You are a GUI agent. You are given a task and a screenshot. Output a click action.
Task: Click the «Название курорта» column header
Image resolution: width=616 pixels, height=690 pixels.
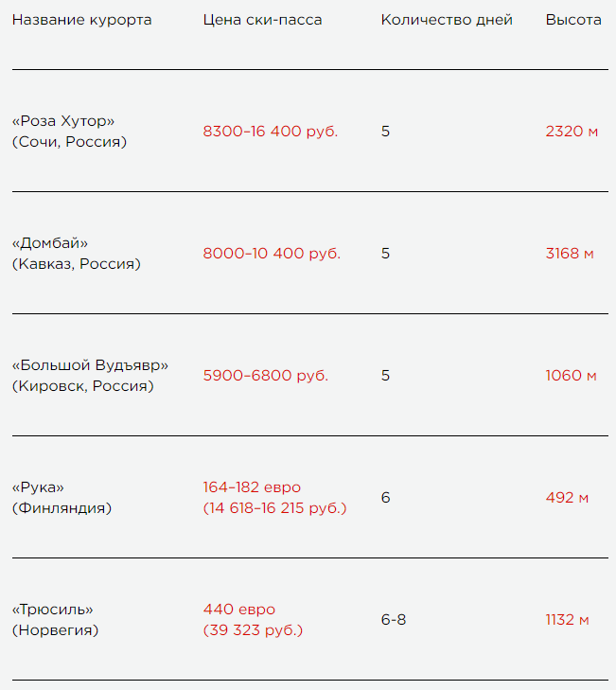coord(81,20)
